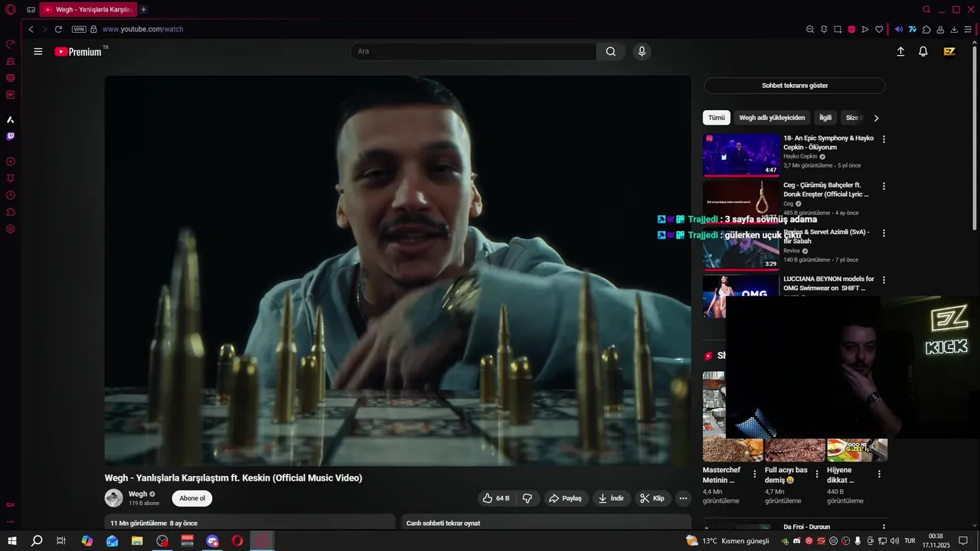
Task: Open the red shield ad blocker icon
Action: 851,29
